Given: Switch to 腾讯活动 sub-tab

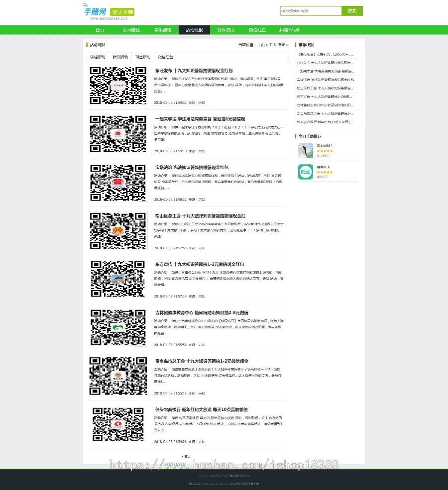Looking at the screenshot, I should tap(120, 57).
